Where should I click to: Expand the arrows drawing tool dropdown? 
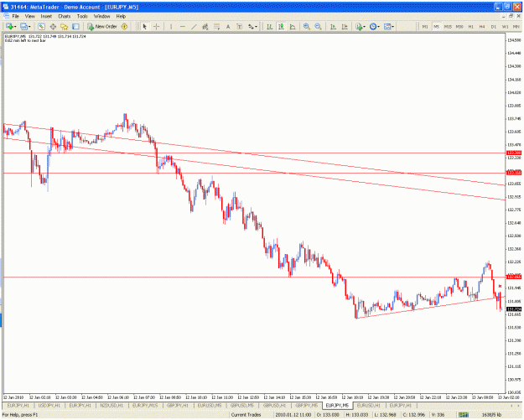pyautogui.click(x=257, y=27)
